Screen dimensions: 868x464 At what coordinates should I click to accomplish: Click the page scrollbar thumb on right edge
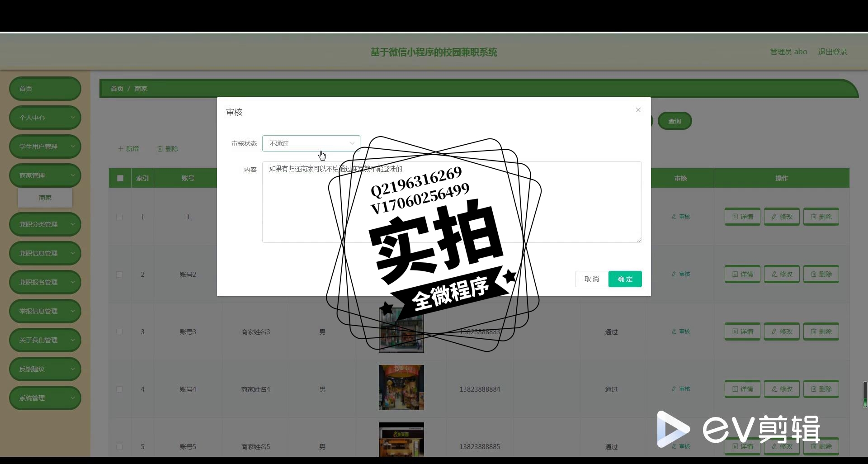point(865,394)
